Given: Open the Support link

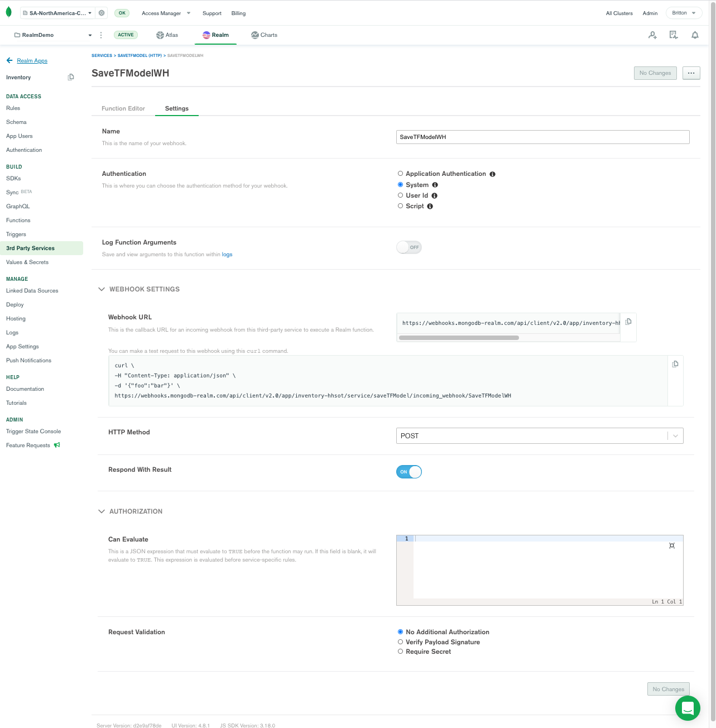Looking at the screenshot, I should pyautogui.click(x=212, y=13).
